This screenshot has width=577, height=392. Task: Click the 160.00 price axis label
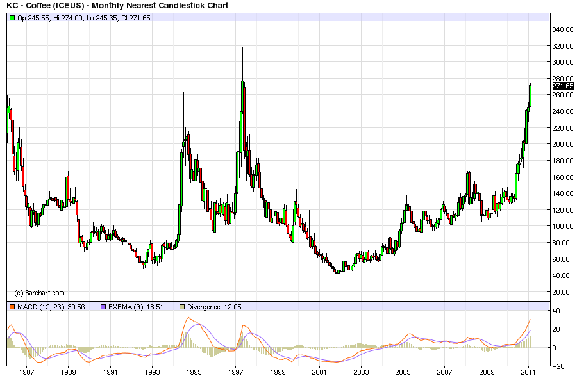pyautogui.click(x=563, y=177)
